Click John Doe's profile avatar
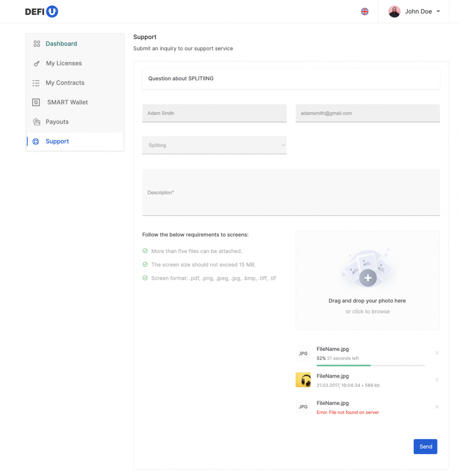The width and height of the screenshot is (460, 476). pyautogui.click(x=394, y=12)
